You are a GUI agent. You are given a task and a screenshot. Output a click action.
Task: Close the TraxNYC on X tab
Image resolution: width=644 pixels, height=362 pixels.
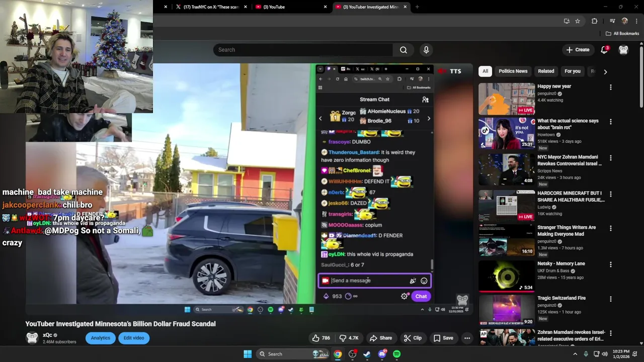[246, 7]
